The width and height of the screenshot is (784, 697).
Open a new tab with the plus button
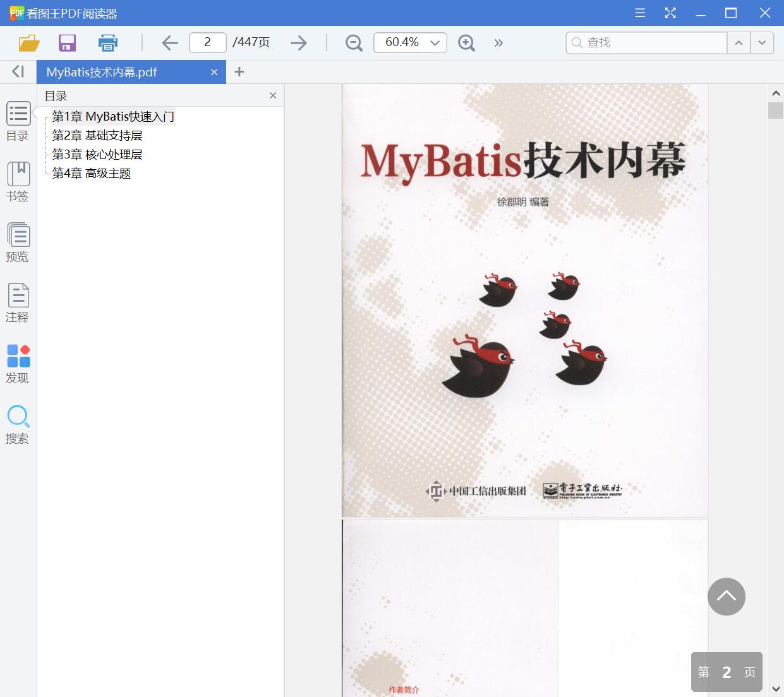(239, 72)
